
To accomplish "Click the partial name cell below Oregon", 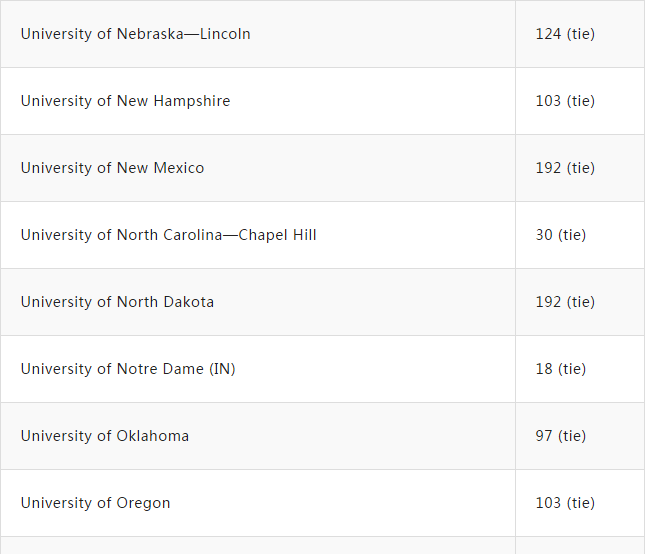I will pos(258,546).
